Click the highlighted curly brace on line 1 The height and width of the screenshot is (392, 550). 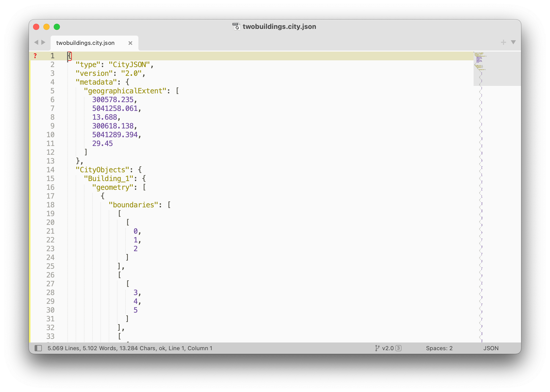click(69, 56)
